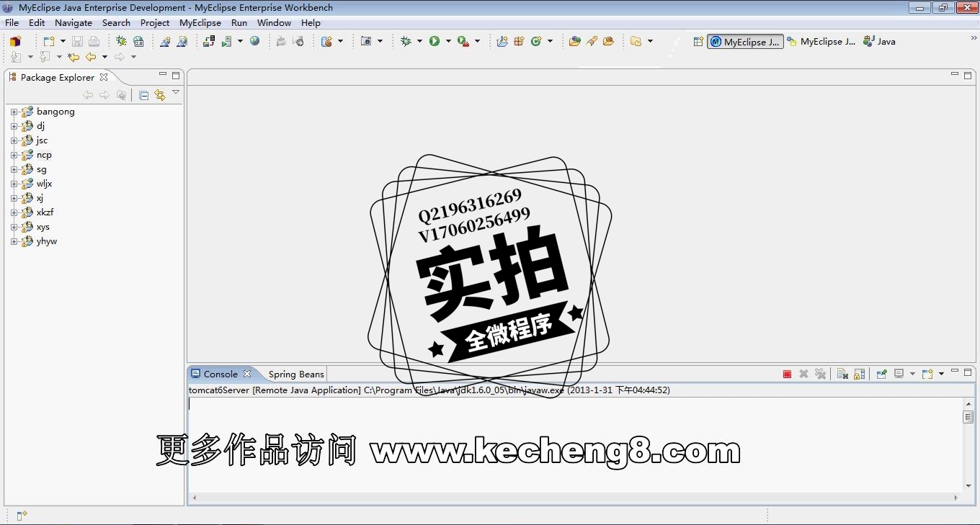Click the Display Selected Console monitor icon

coord(899,374)
